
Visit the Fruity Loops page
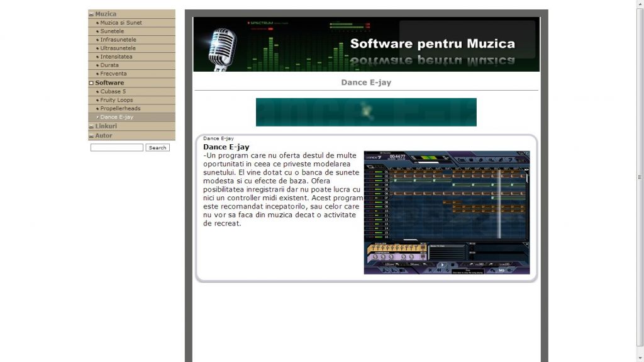click(116, 100)
